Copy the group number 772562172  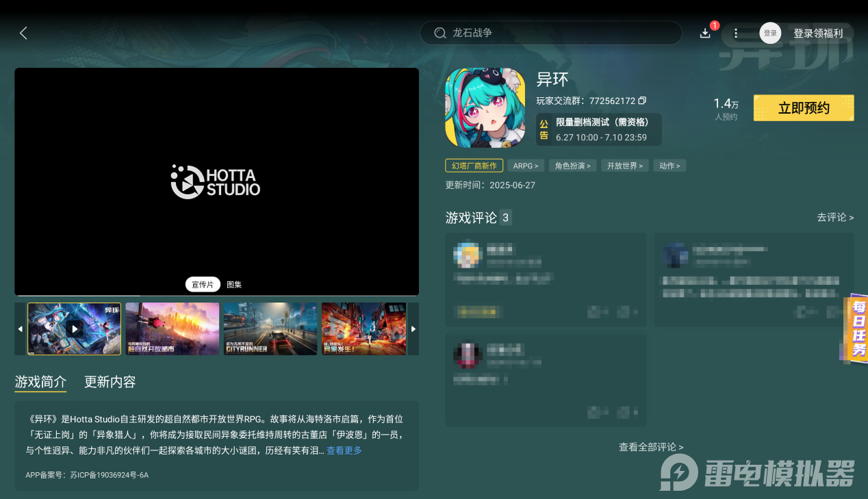[641, 101]
